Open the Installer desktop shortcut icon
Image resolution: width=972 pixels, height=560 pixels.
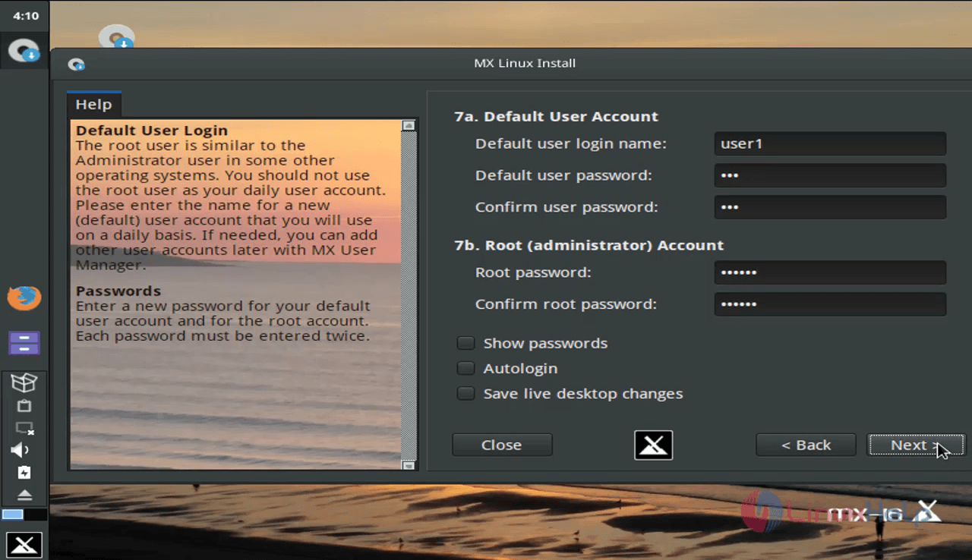coord(116,37)
